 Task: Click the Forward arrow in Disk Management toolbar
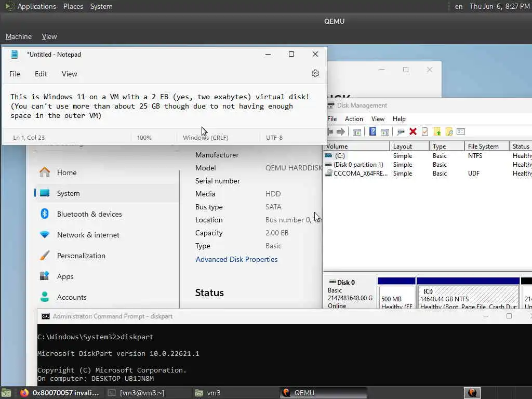[341, 132]
